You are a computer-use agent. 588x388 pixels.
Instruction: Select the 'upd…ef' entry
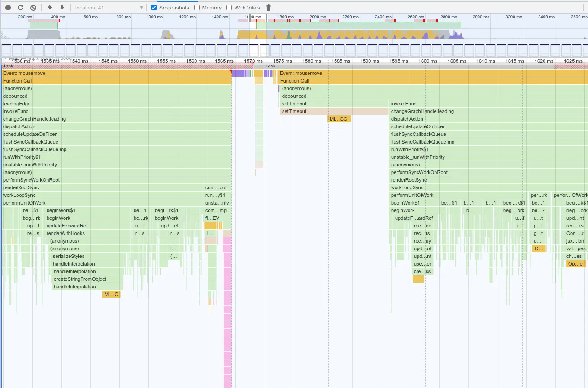coord(170,226)
